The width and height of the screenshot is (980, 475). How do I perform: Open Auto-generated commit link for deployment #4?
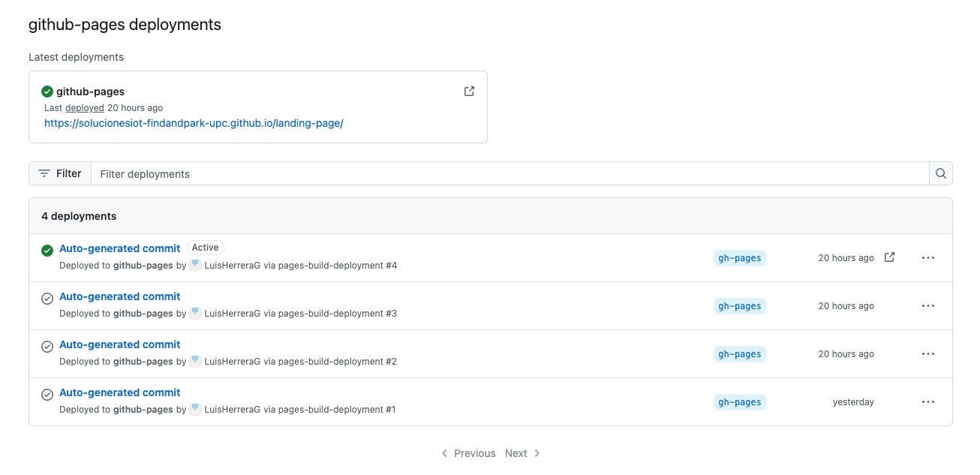point(120,248)
